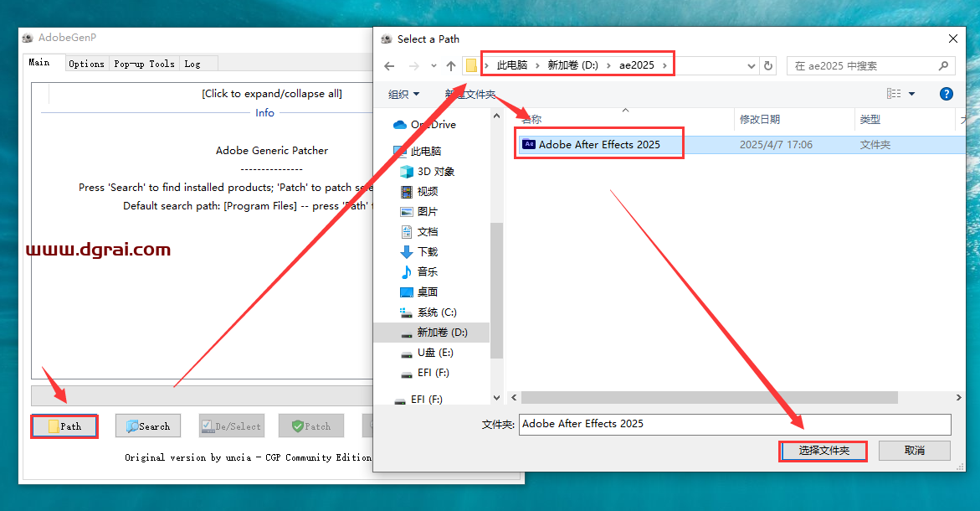The width and height of the screenshot is (980, 511).
Task: Close the Select a Path dialog
Action: pyautogui.click(x=953, y=39)
